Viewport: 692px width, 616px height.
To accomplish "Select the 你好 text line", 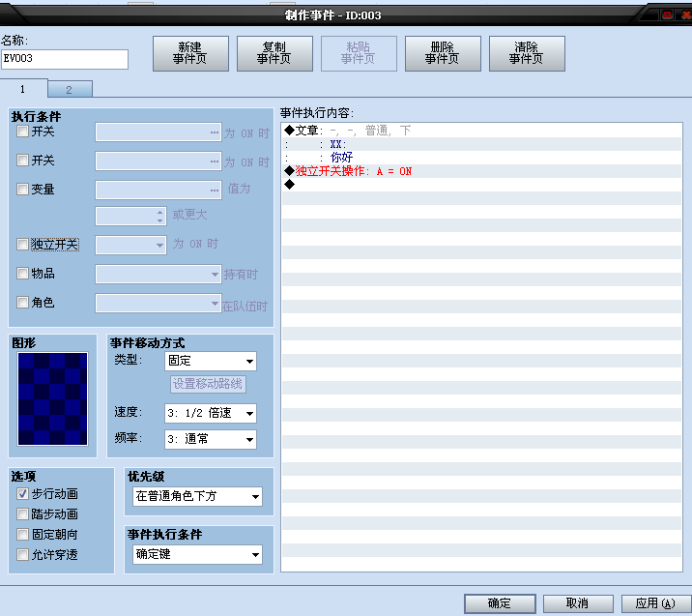I will (x=481, y=158).
